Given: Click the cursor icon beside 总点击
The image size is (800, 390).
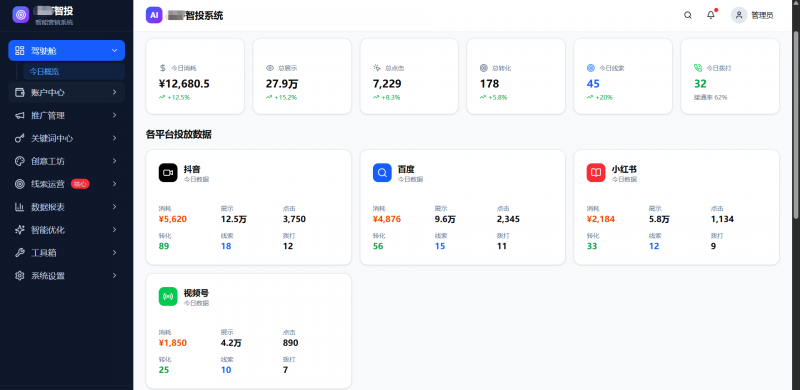Looking at the screenshot, I should 377,67.
